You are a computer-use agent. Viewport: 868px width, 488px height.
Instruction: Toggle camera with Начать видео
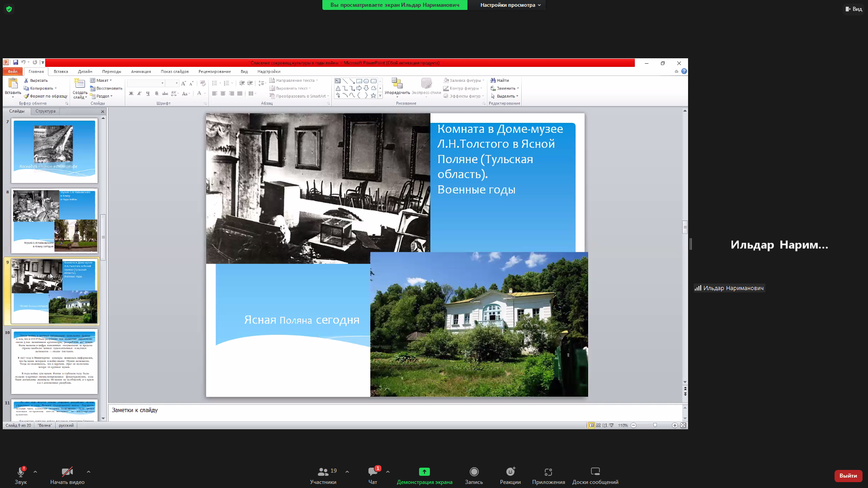point(67,472)
